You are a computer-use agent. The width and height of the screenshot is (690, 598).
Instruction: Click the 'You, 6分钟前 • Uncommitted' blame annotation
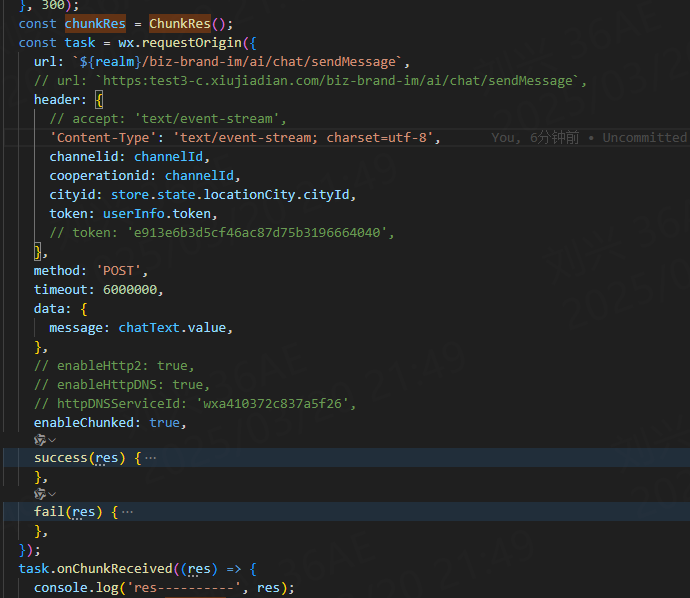(589, 138)
